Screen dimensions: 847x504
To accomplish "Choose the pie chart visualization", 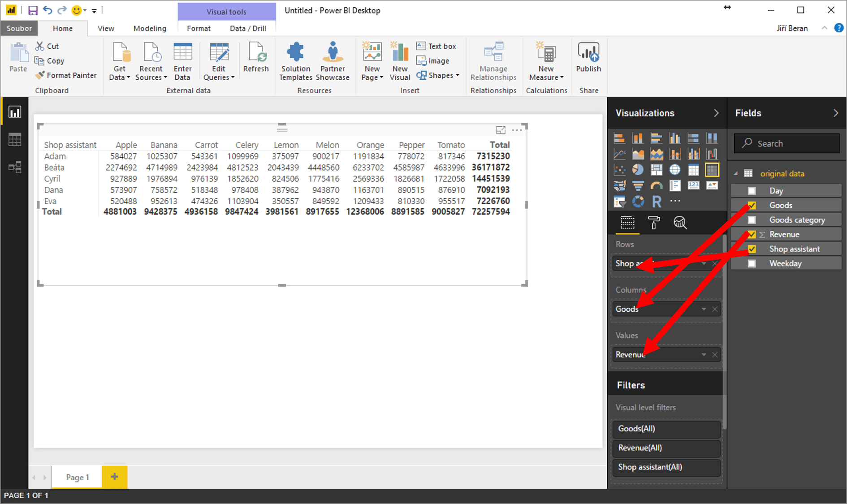I will coord(638,170).
